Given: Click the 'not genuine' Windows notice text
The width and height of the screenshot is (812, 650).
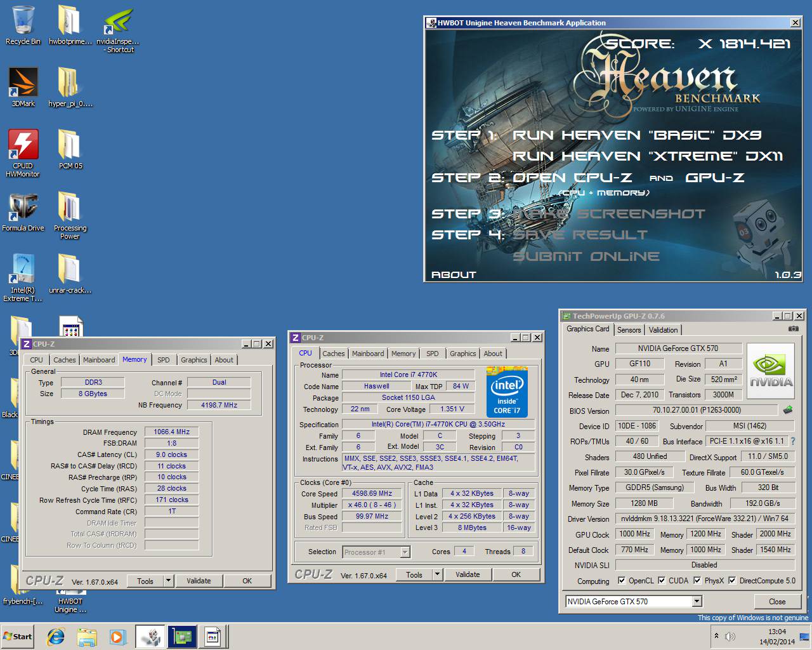Looking at the screenshot, I should tap(753, 617).
